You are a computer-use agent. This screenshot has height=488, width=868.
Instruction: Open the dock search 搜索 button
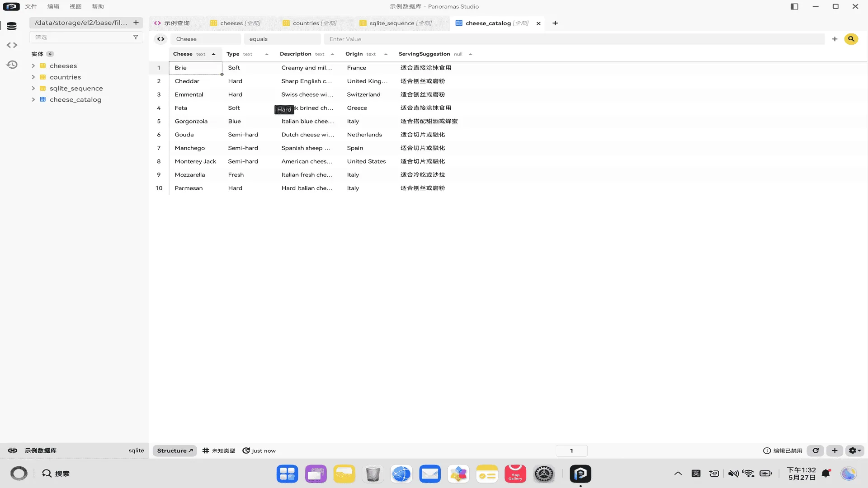click(x=56, y=474)
